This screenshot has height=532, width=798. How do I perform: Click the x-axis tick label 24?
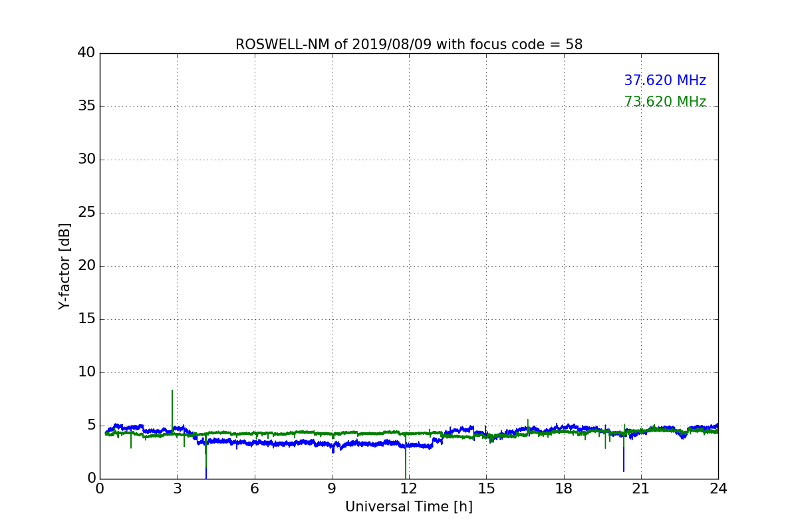(x=718, y=489)
